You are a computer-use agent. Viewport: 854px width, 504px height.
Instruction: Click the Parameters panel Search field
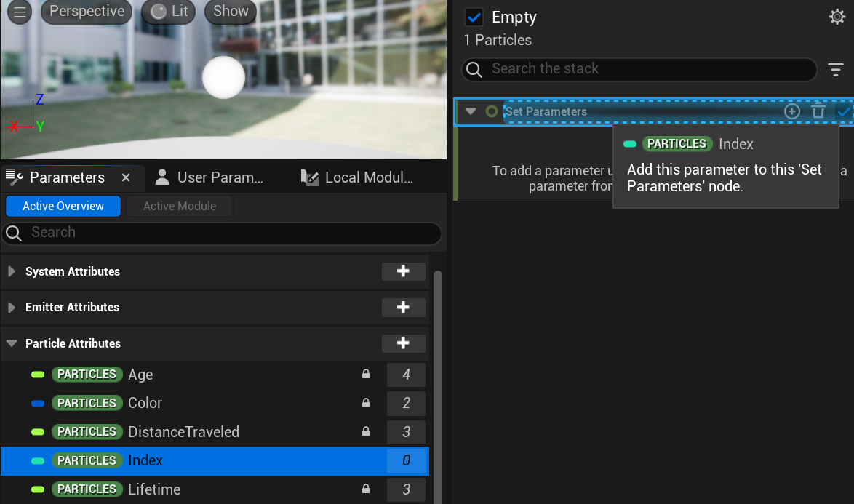click(x=222, y=233)
